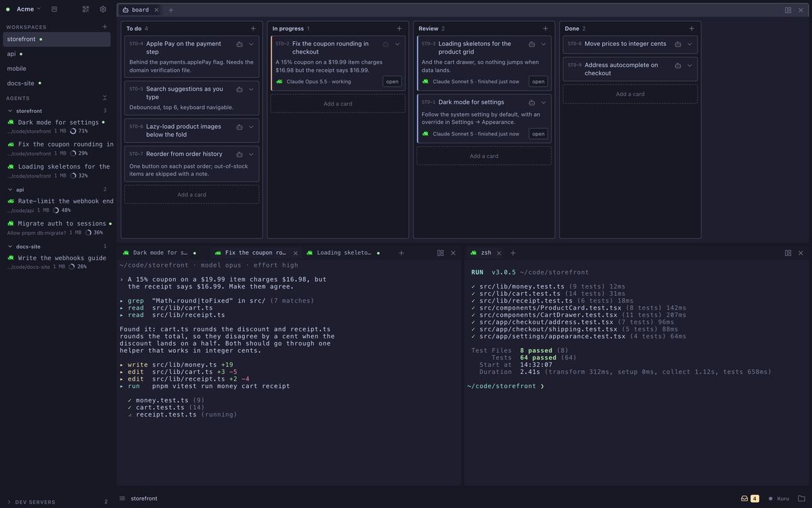Collapse the docs-site agents group
The width and height of the screenshot is (812, 508).
pos(10,247)
